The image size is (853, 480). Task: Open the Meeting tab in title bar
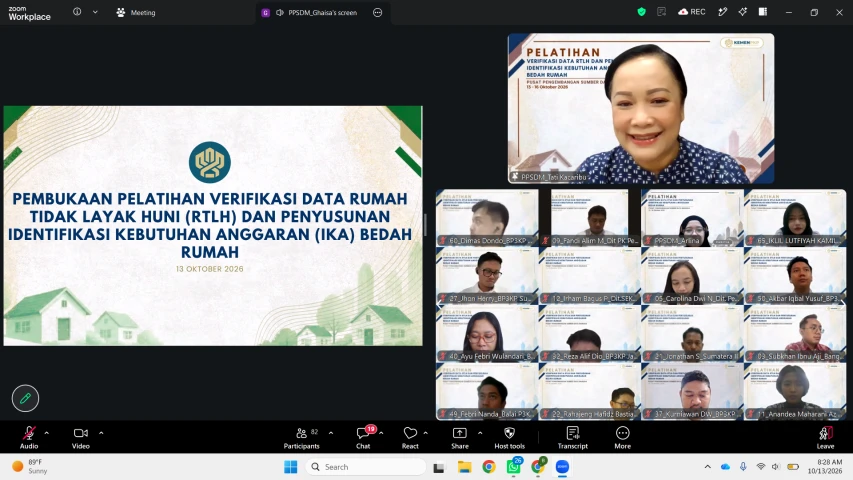point(136,13)
